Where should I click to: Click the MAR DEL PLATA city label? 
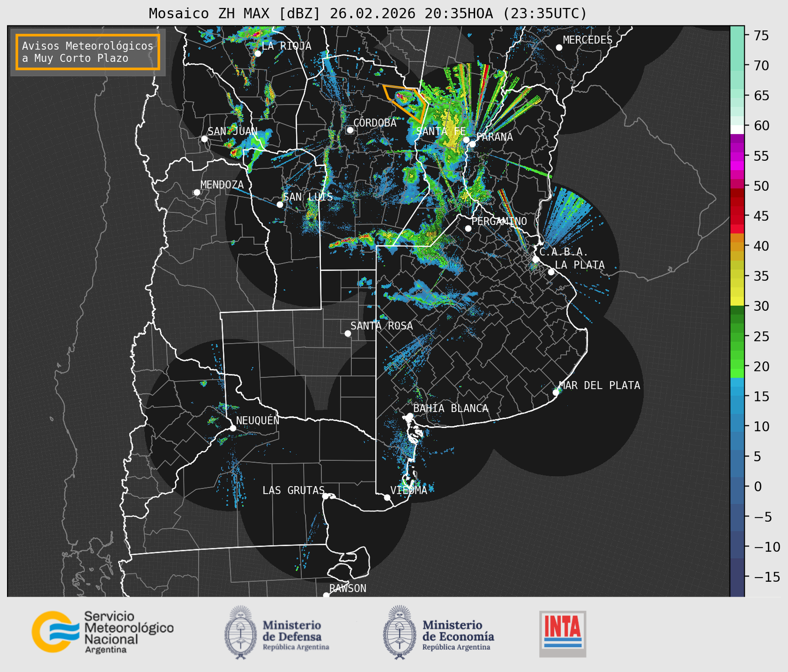coord(600,385)
